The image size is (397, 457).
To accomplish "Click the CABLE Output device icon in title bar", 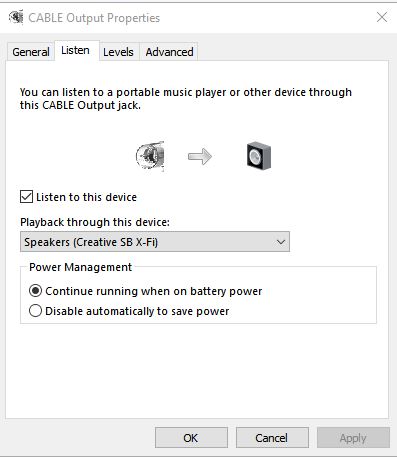I will click(16, 17).
